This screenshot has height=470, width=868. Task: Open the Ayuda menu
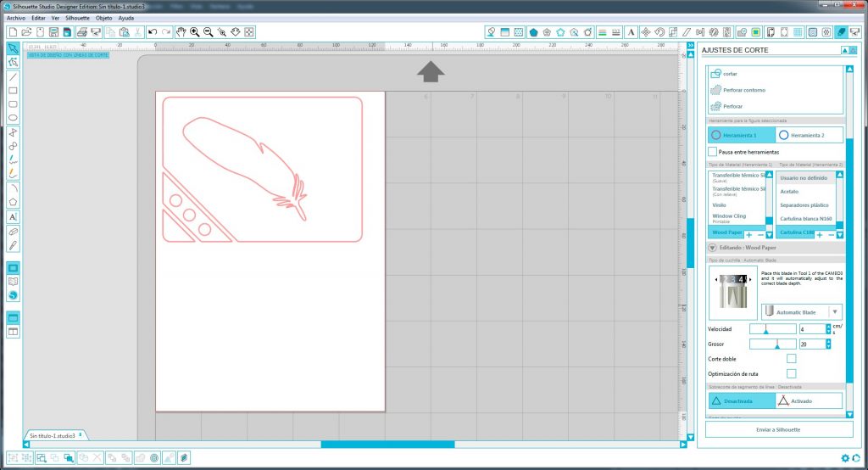click(125, 19)
